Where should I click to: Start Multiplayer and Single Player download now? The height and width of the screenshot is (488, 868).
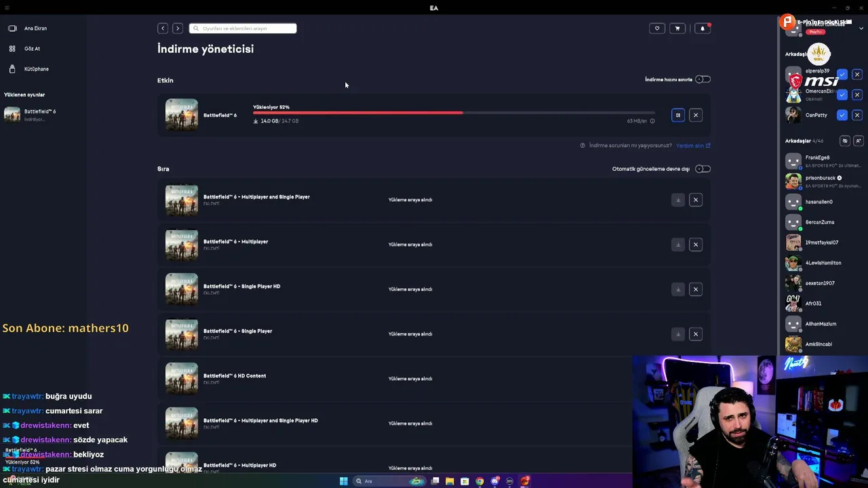(677, 200)
